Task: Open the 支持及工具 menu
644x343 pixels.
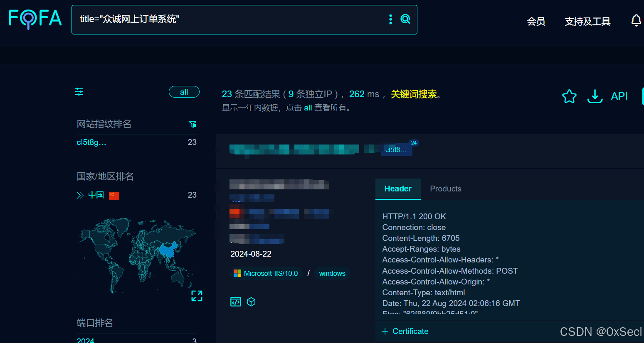Action: pos(587,22)
